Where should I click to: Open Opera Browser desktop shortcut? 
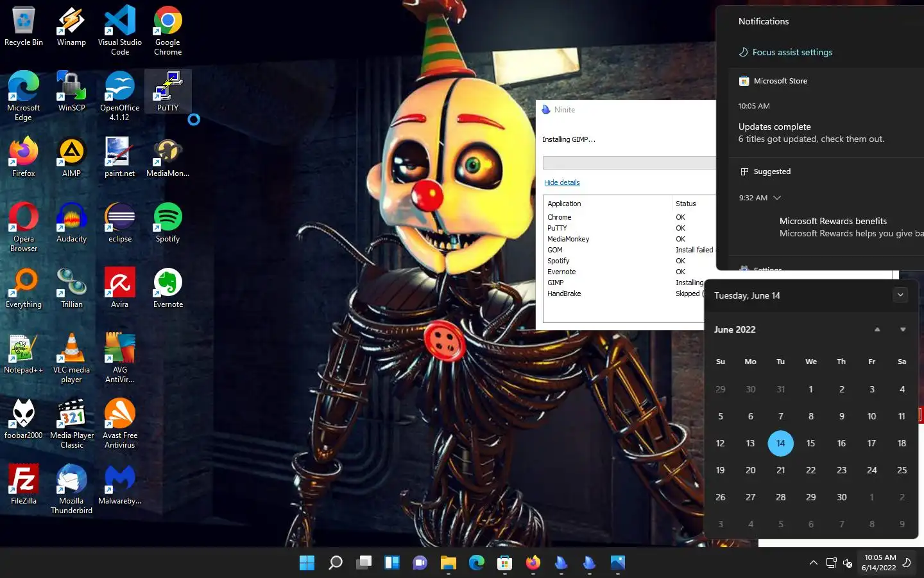[24, 227]
